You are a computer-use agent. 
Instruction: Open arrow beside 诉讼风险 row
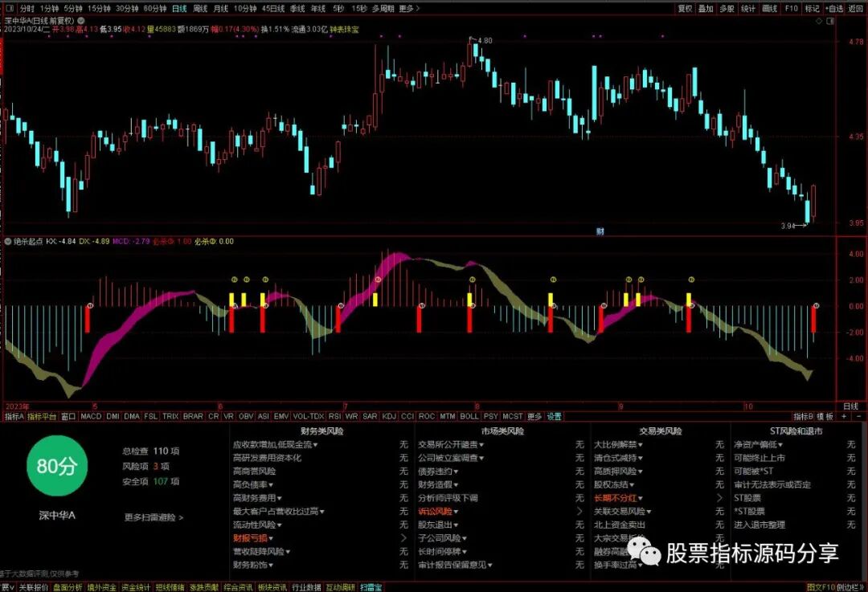[x=579, y=511]
